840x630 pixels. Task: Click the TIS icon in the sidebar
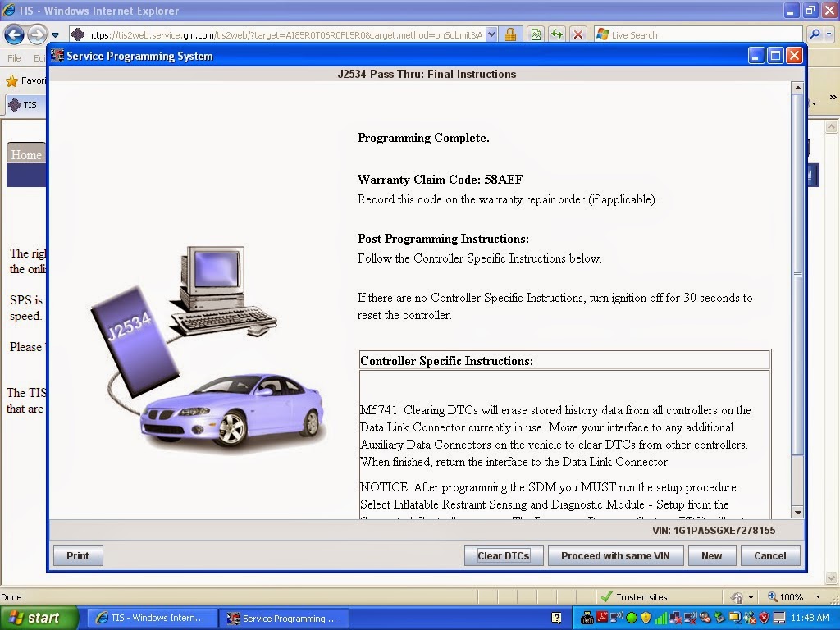click(15, 105)
